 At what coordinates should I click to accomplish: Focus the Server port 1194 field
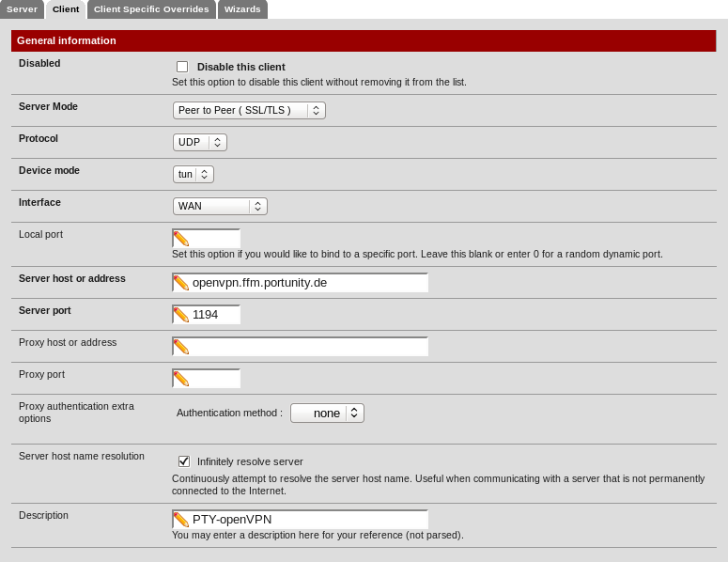coord(214,315)
